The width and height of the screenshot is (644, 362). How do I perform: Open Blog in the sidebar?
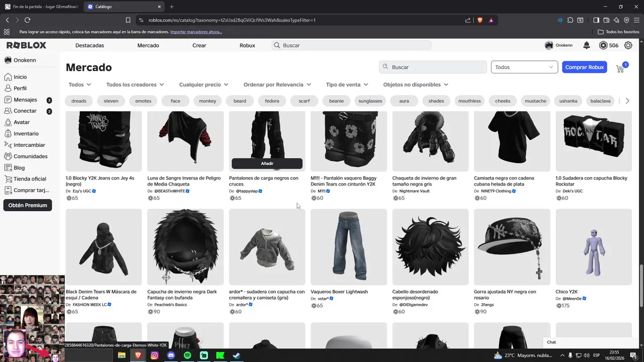[x=19, y=167]
